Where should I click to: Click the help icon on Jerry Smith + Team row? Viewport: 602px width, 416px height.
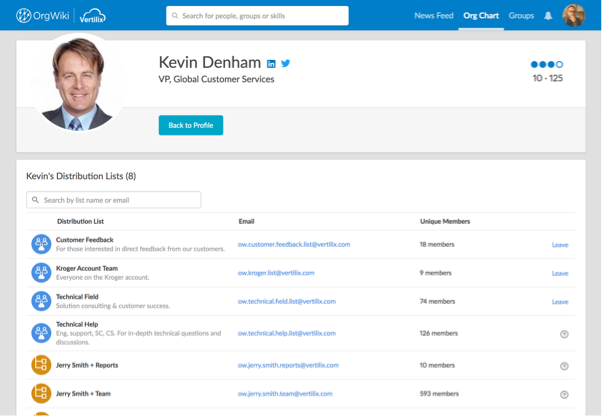[x=564, y=394]
